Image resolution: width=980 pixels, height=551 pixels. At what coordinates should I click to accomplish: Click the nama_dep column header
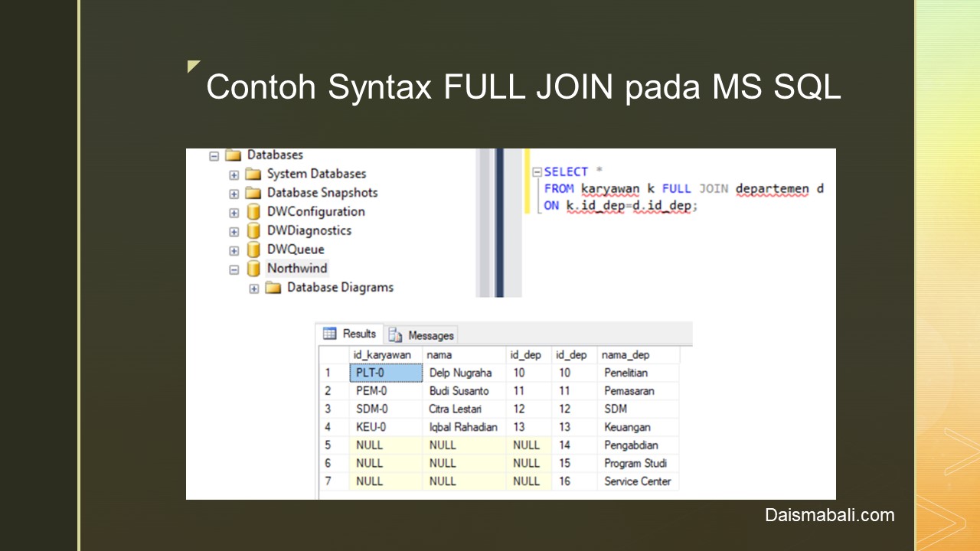pos(625,355)
